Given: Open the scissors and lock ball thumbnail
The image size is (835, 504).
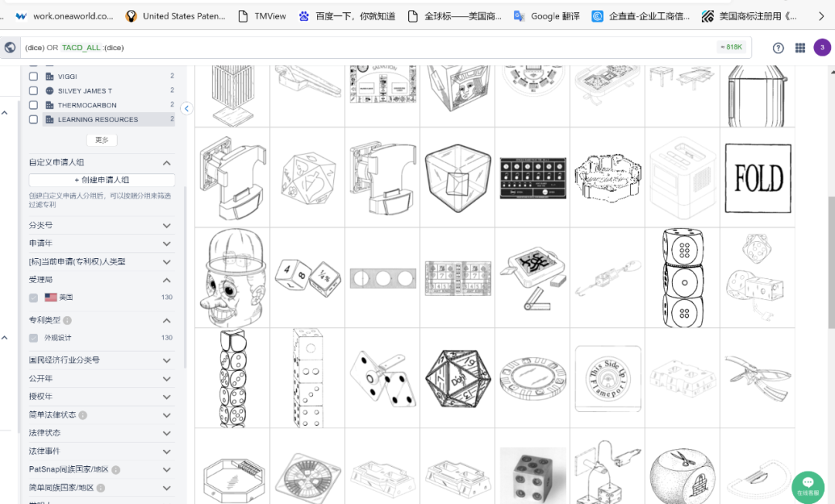Looking at the screenshot, I should (683, 475).
